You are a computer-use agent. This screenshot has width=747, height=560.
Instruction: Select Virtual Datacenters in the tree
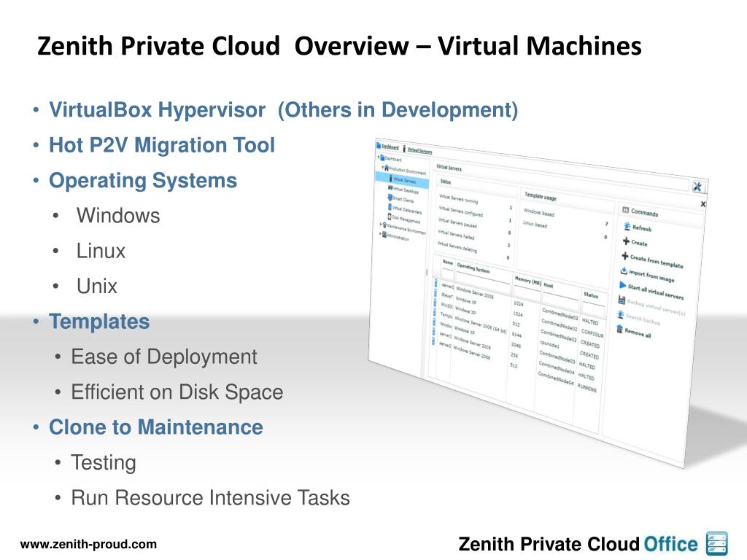coord(407,210)
